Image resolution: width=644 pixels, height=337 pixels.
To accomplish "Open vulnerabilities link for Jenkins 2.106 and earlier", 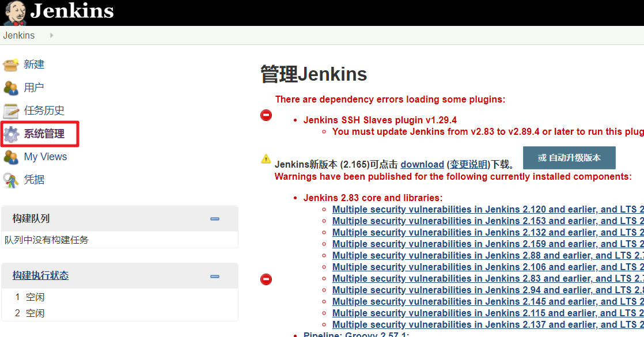I will (x=488, y=267).
